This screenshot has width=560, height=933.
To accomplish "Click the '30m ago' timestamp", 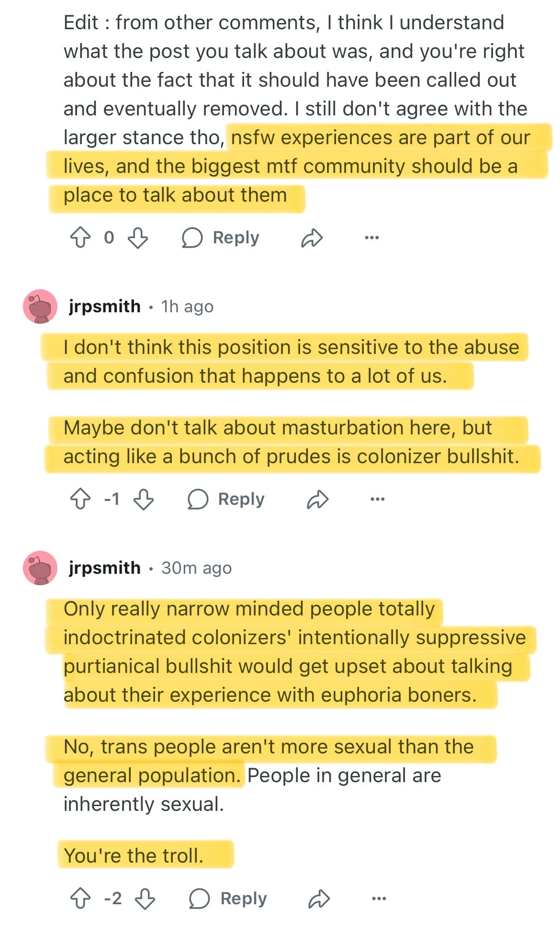I will coord(196,568).
